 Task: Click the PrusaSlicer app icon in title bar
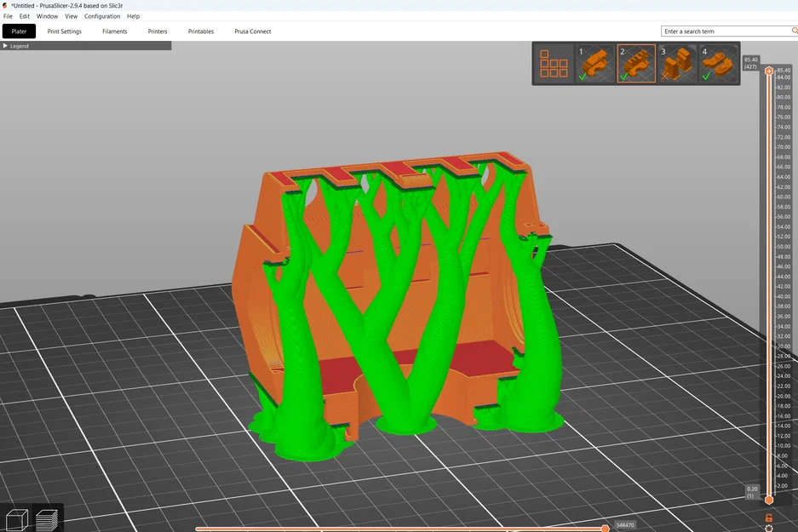[x=4, y=5]
